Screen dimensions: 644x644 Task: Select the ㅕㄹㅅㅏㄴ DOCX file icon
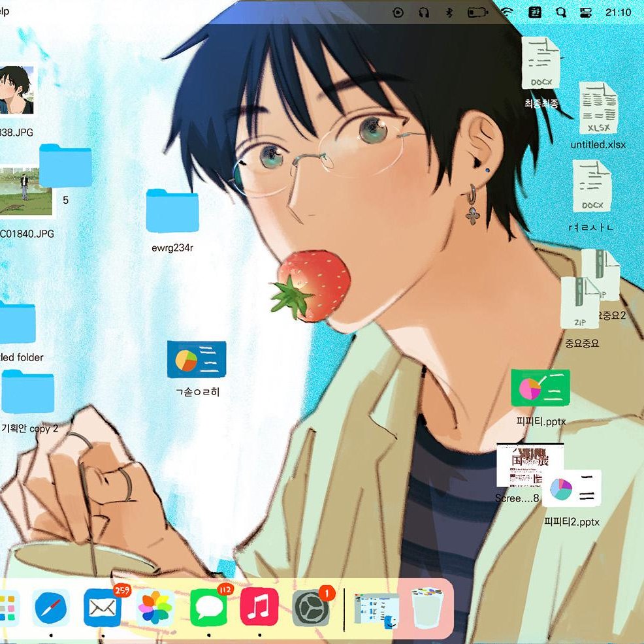click(592, 185)
